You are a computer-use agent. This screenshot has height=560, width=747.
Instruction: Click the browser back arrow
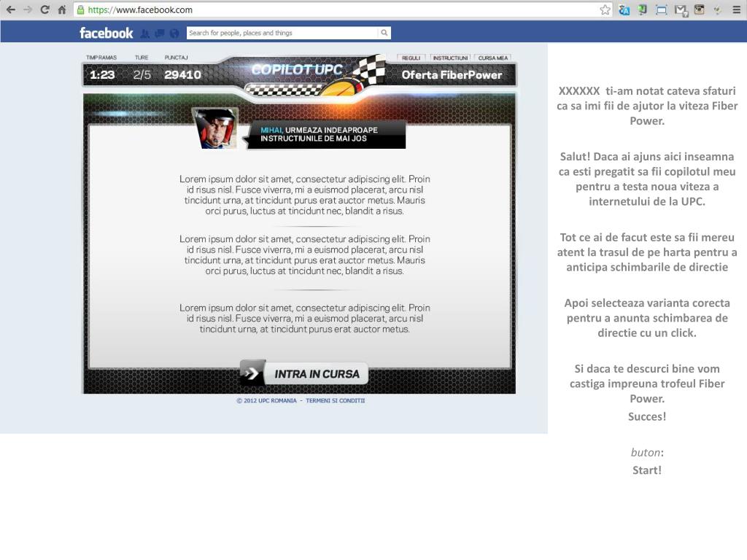tap(10, 9)
